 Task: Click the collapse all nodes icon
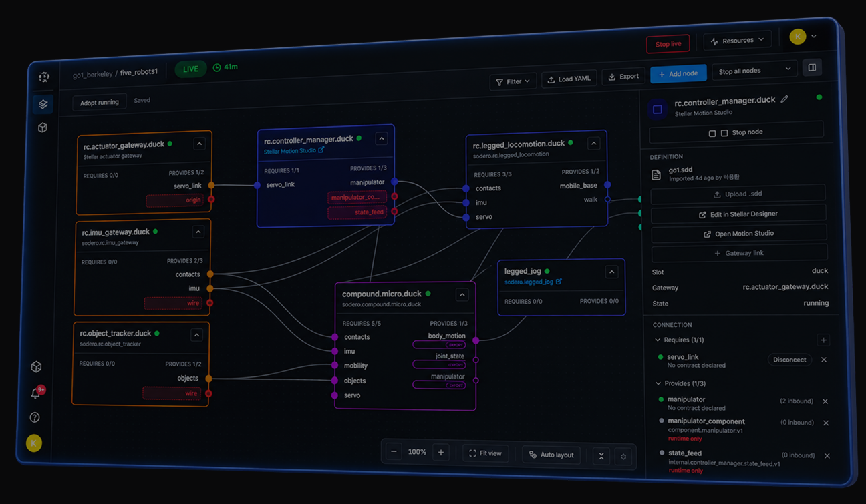click(601, 456)
